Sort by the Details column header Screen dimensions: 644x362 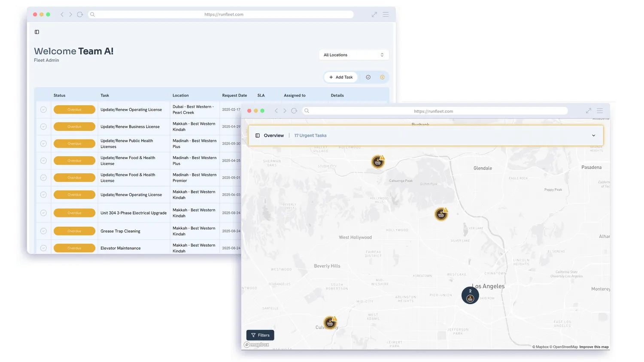[337, 96]
